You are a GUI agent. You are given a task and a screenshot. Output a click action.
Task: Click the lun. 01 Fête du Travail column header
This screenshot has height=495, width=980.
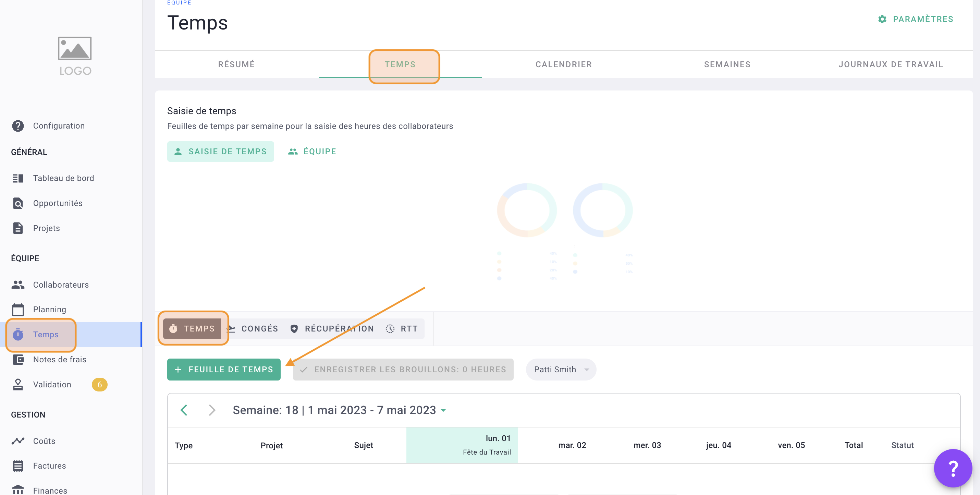pyautogui.click(x=462, y=445)
